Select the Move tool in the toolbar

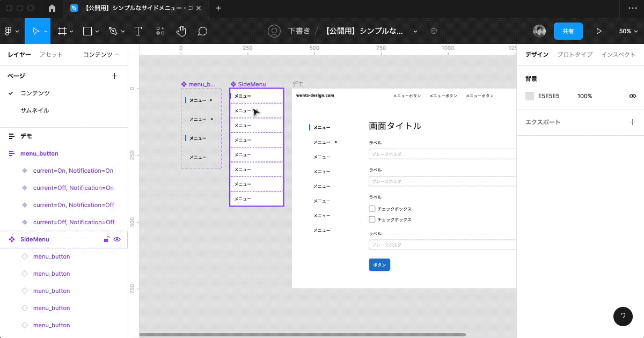(x=37, y=31)
